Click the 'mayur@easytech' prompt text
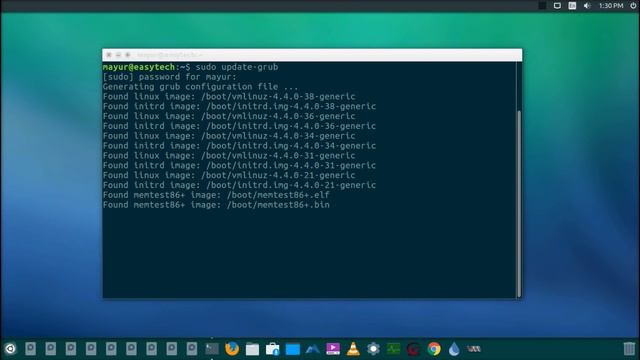This screenshot has height=360, width=640. [139, 67]
